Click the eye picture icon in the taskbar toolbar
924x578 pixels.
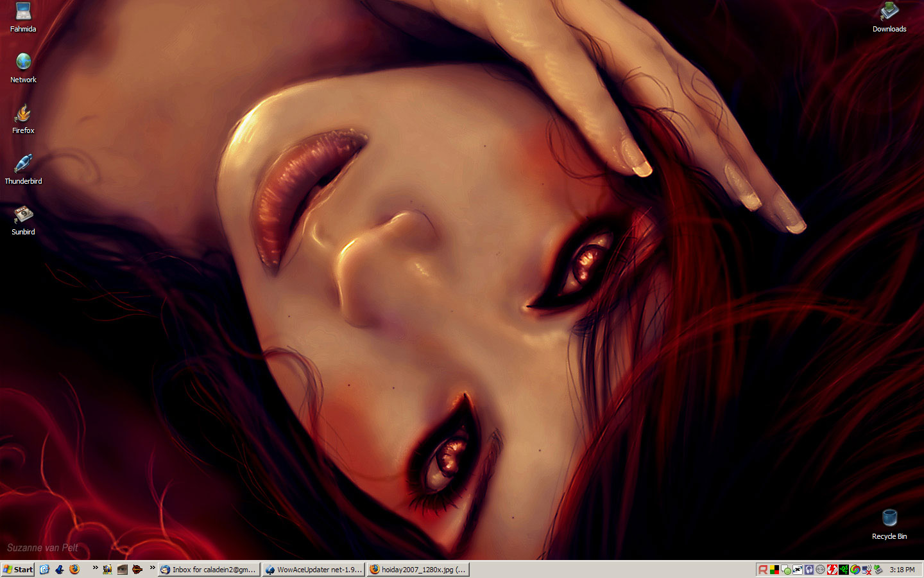click(122, 570)
